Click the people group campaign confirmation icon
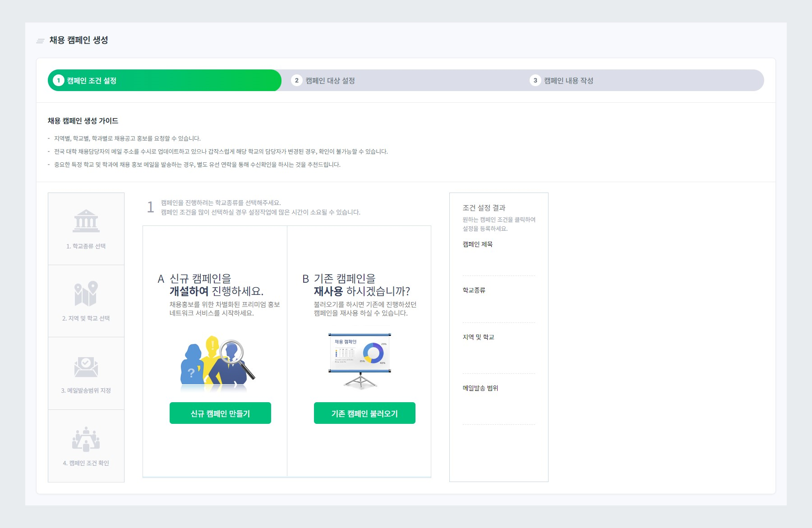Screen dimensions: 812x528 [x=86, y=439]
